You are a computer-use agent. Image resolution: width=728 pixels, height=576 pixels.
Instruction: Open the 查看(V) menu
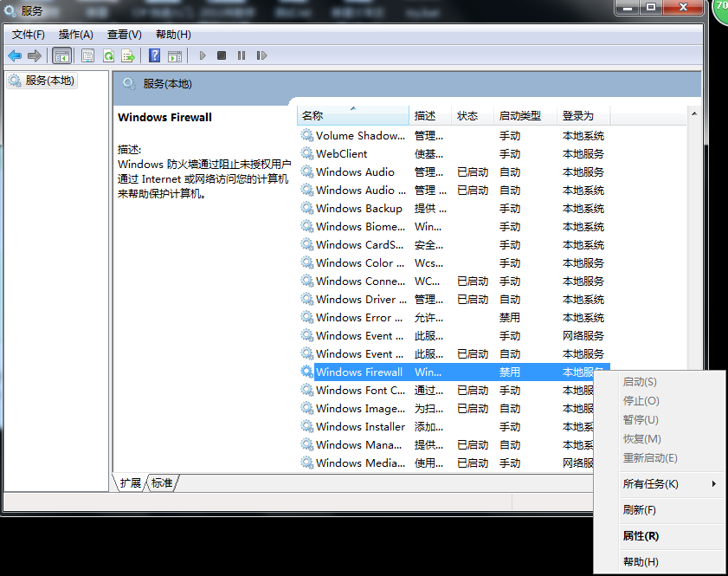coord(125,35)
